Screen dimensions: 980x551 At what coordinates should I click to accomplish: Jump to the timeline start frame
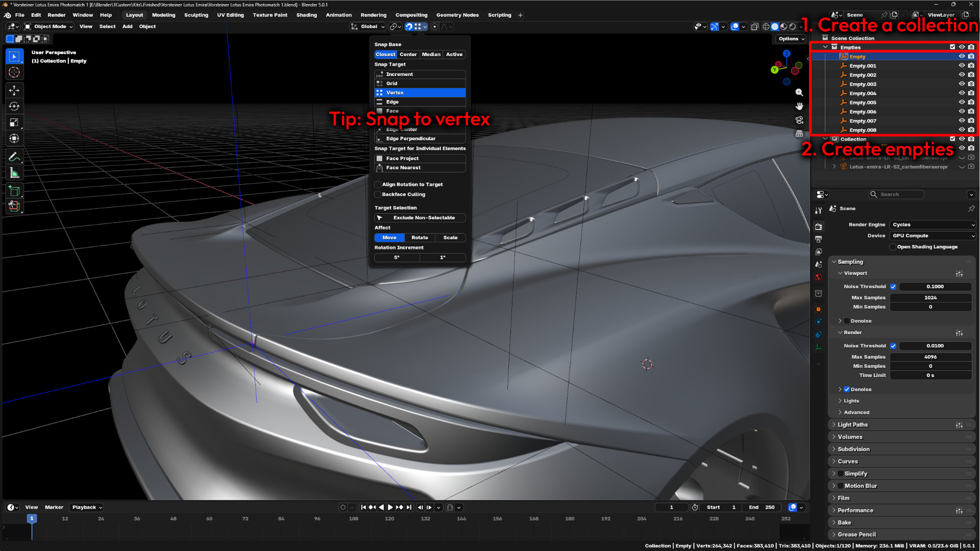[363, 508]
